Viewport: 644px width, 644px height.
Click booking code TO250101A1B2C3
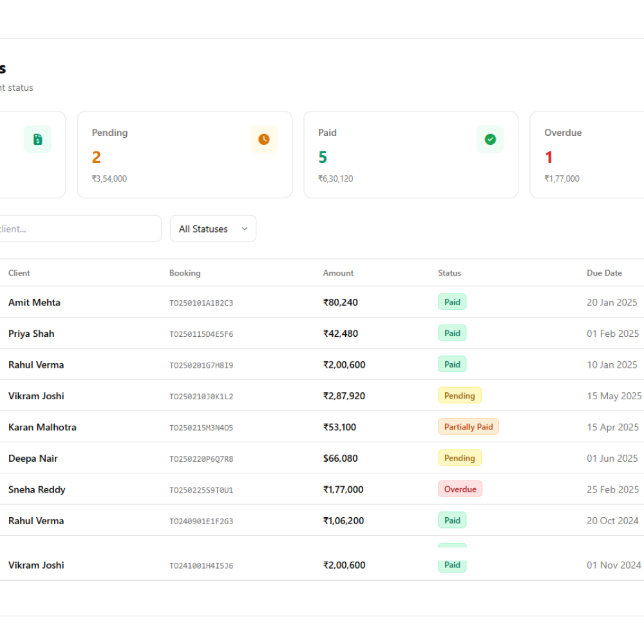coord(201,303)
